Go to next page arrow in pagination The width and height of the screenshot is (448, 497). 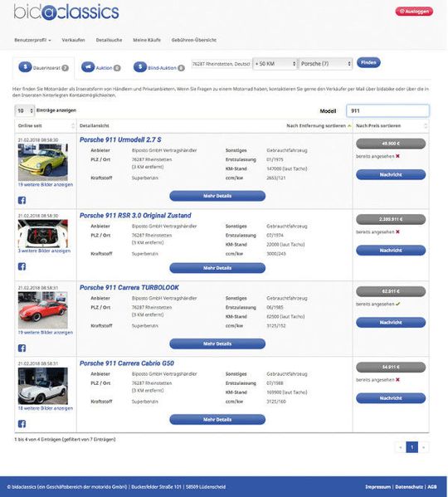click(424, 447)
